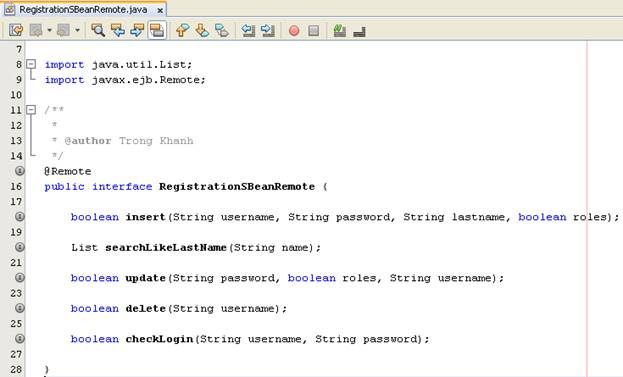Click the insert method name
This screenshot has height=377, width=623.
(x=145, y=217)
